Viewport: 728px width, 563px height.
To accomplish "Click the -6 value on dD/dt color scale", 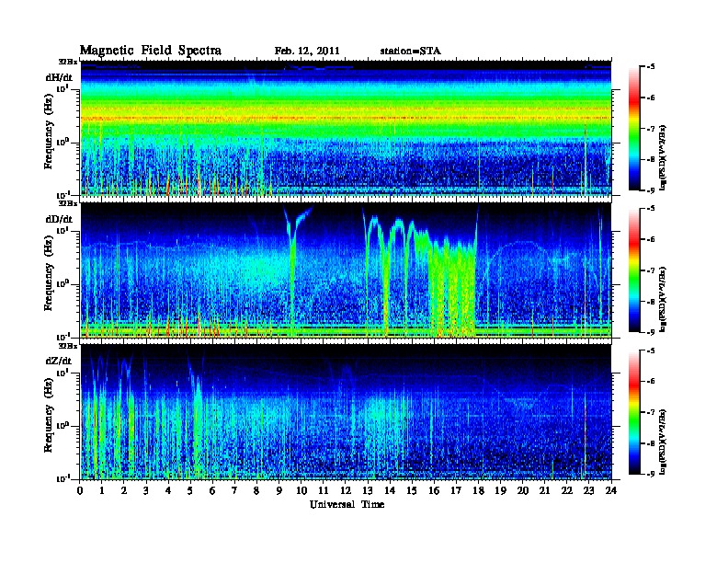I will [651, 239].
